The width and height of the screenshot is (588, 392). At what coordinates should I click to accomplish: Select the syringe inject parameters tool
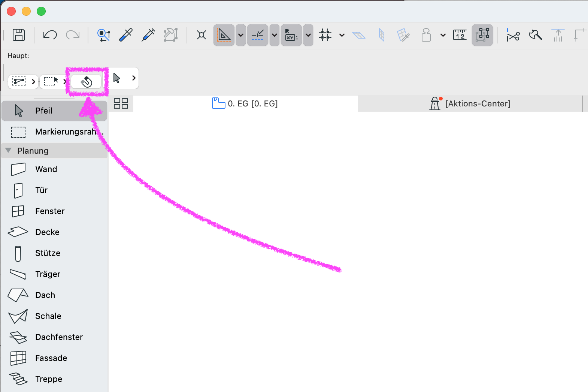click(148, 35)
